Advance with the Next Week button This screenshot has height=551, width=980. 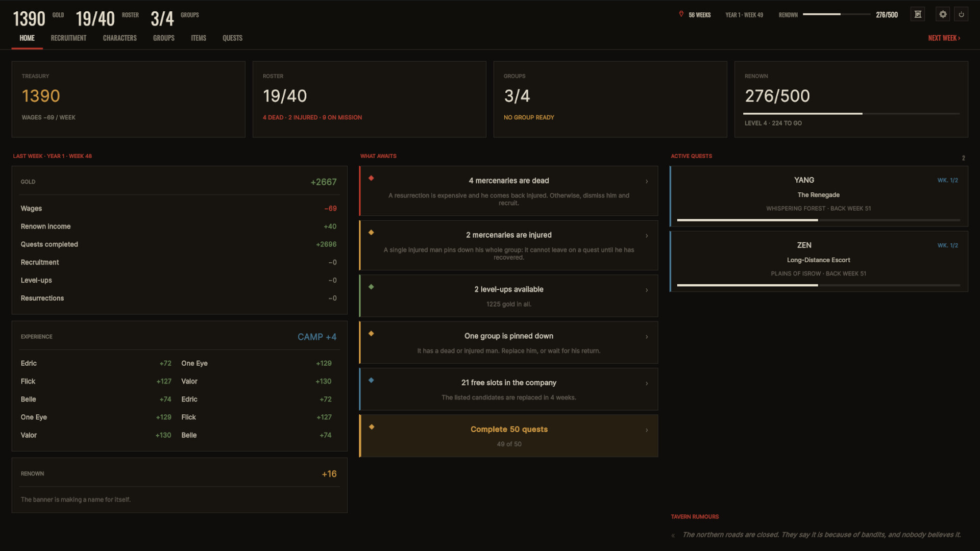[944, 38]
